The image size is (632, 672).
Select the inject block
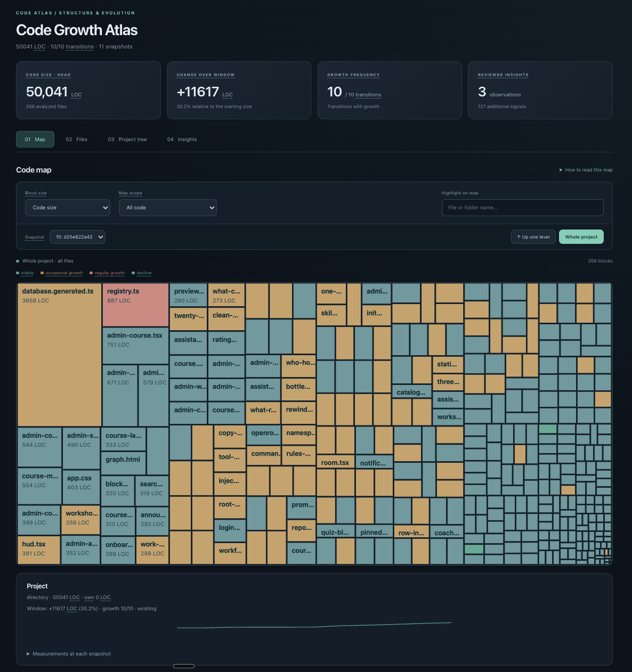(x=230, y=484)
